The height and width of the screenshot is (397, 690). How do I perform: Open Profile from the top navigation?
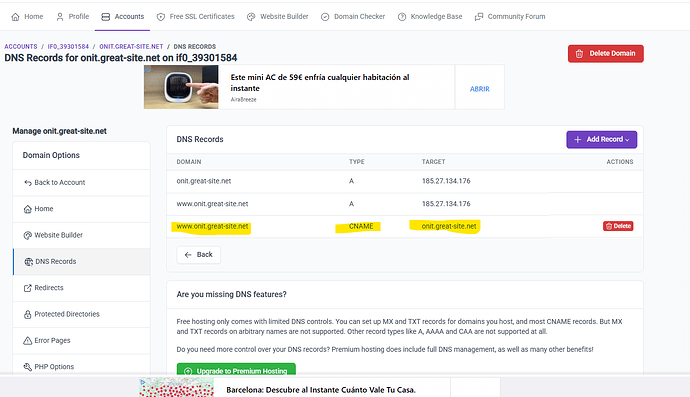click(x=73, y=17)
